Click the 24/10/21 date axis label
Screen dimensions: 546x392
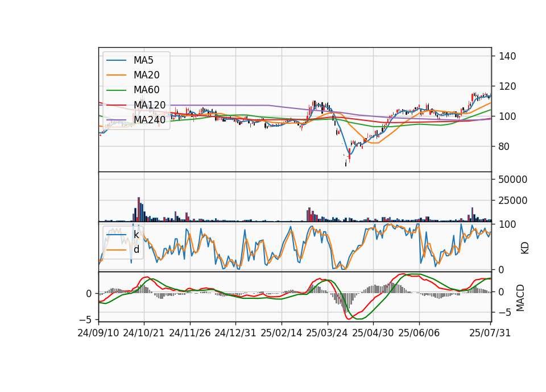click(144, 333)
